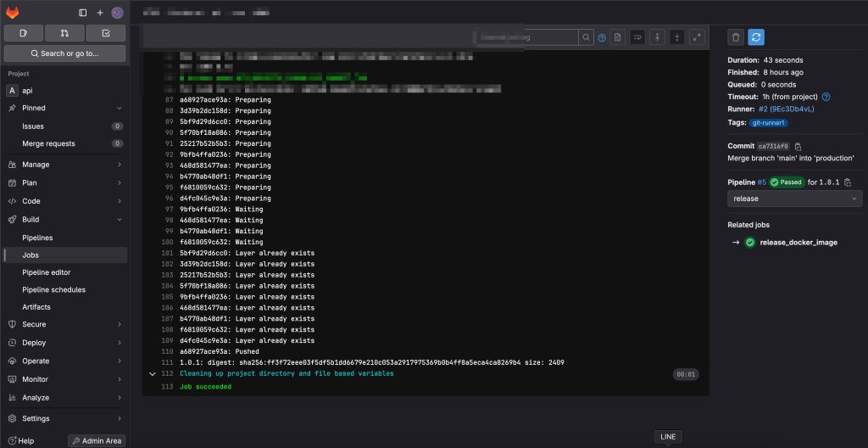The image size is (868, 448).
Task: Open Pipelines in the Build menu
Action: coord(37,238)
